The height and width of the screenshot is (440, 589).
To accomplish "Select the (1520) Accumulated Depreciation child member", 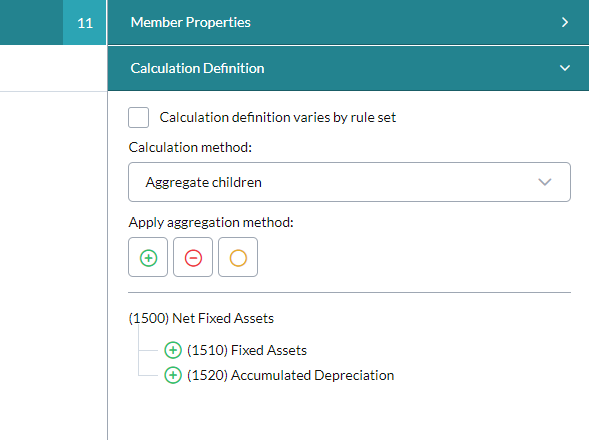I will coord(290,375).
